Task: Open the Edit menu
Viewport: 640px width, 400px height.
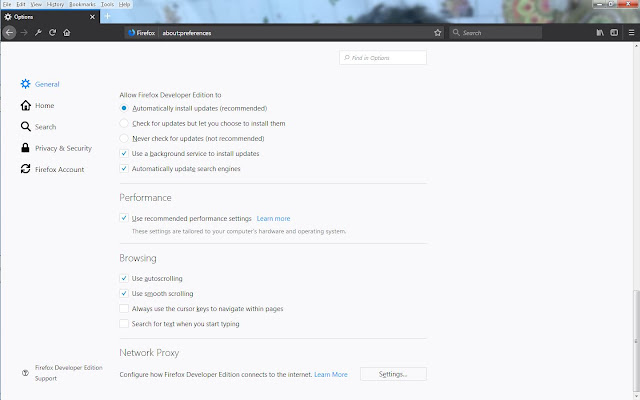Action: [21, 4]
